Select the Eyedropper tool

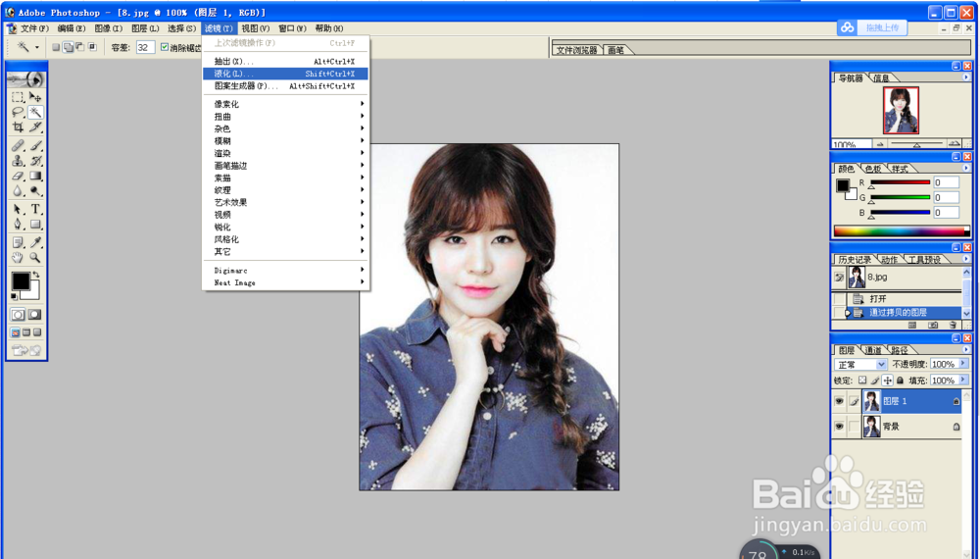[x=35, y=242]
